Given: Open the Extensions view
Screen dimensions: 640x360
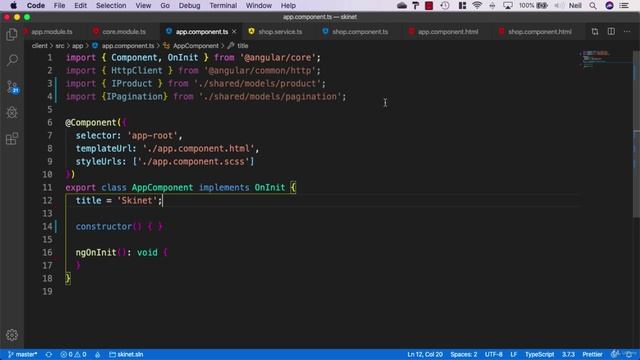Looking at the screenshot, I should click(12, 138).
